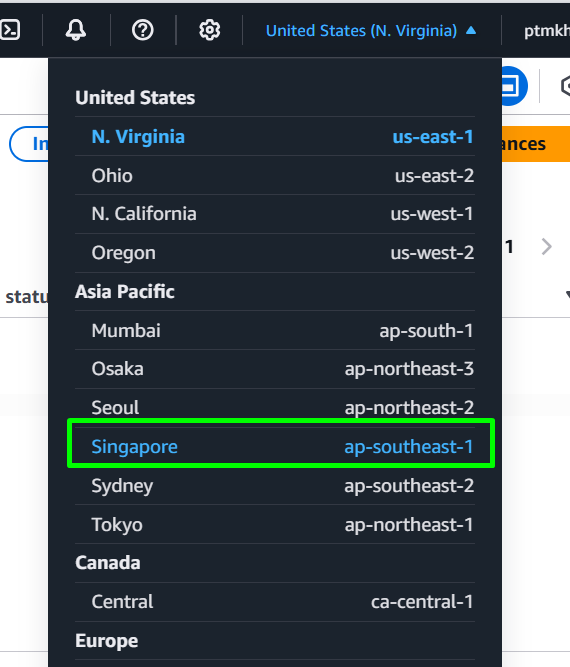Open the help question mark icon
This screenshot has width=570, height=667.
[x=142, y=30]
